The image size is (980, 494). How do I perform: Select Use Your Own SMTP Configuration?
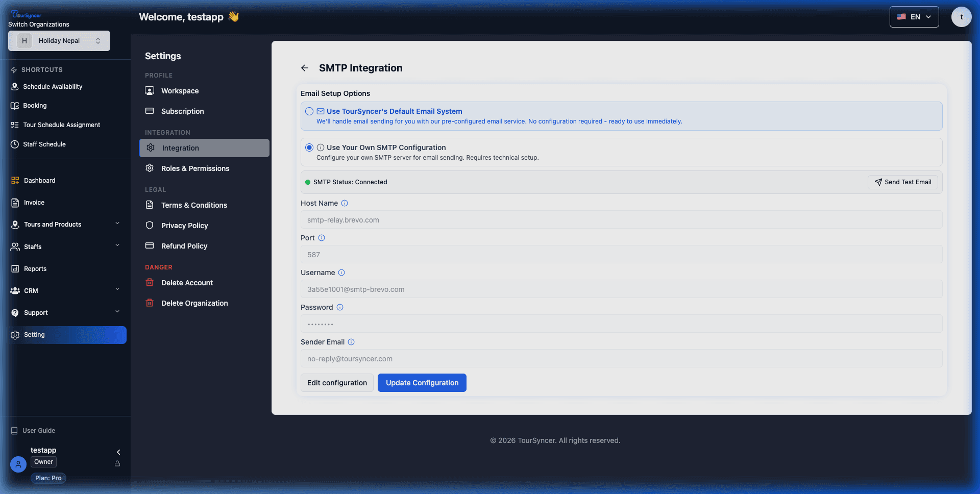pyautogui.click(x=309, y=147)
